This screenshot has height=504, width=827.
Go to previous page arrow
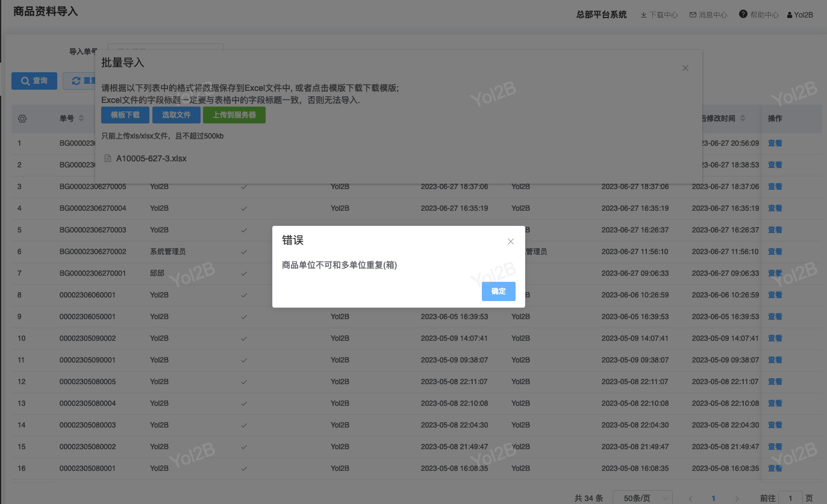(691, 499)
